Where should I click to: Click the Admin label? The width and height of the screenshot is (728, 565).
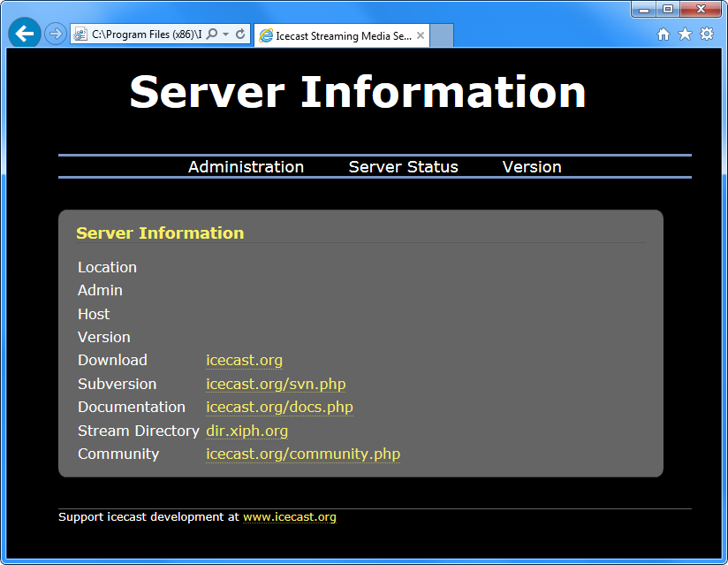101,290
